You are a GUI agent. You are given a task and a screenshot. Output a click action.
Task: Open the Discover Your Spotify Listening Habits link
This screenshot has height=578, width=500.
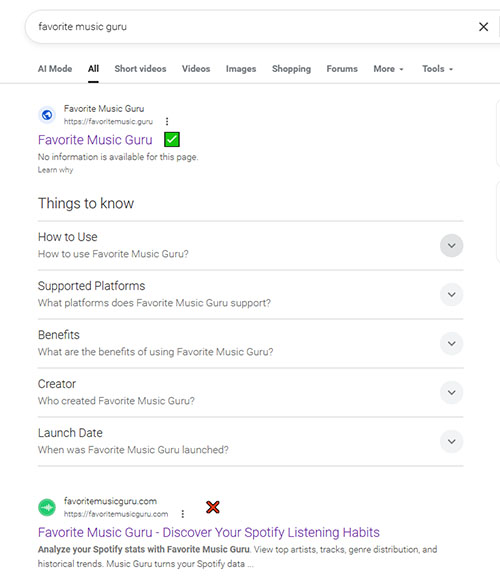pyautogui.click(x=209, y=533)
